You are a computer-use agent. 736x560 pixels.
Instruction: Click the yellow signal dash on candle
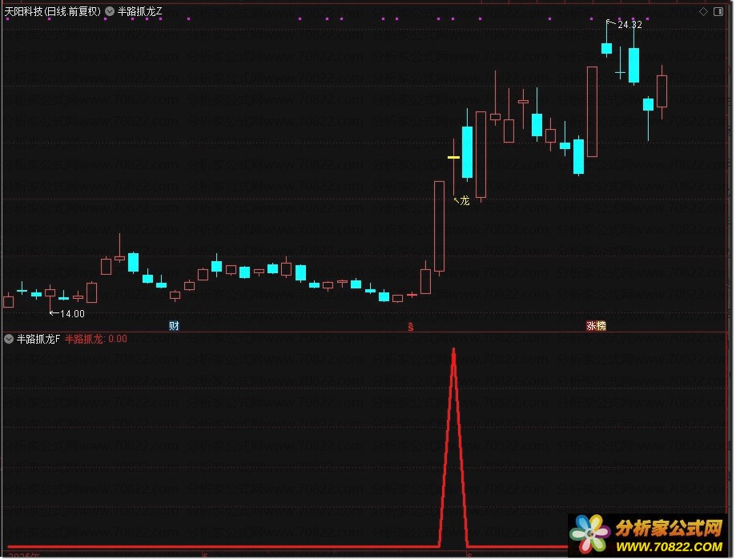(x=453, y=157)
